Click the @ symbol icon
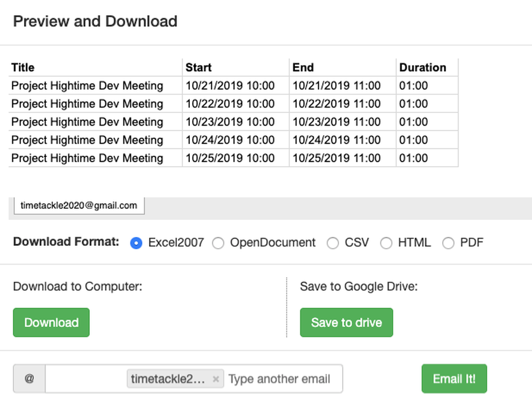 pyautogui.click(x=29, y=379)
